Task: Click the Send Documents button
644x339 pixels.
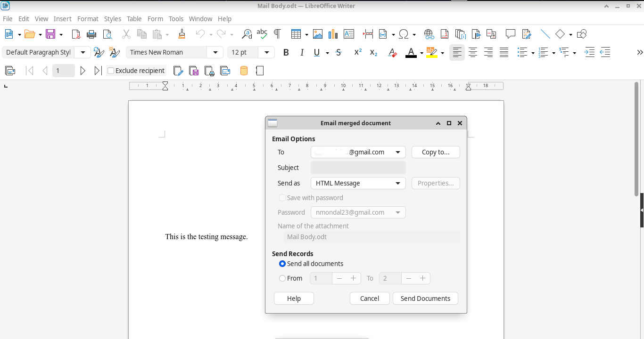Action: click(x=425, y=299)
